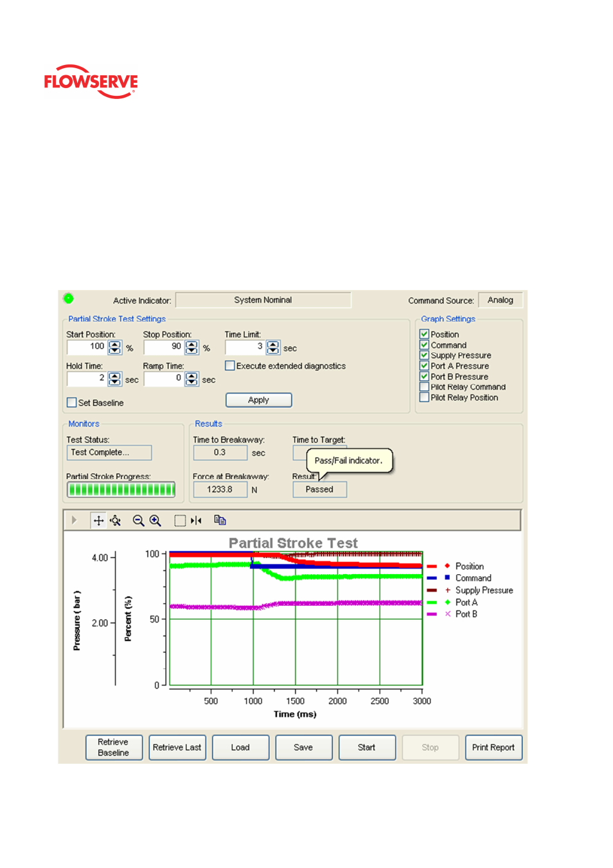613x868 pixels.
Task: Click the Force at Breakaway value 1233.8
Action: [x=220, y=490]
